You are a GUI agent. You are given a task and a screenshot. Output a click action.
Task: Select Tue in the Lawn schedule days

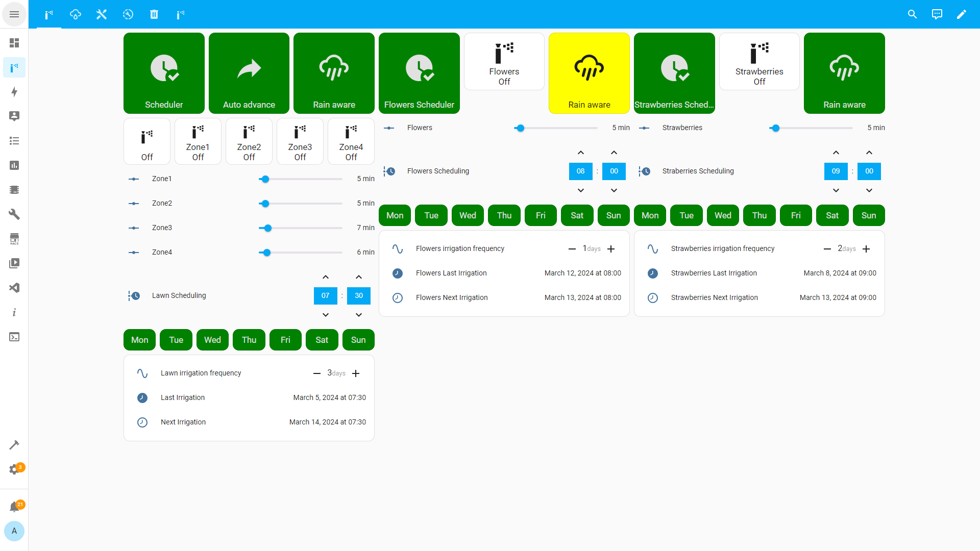[x=176, y=340]
